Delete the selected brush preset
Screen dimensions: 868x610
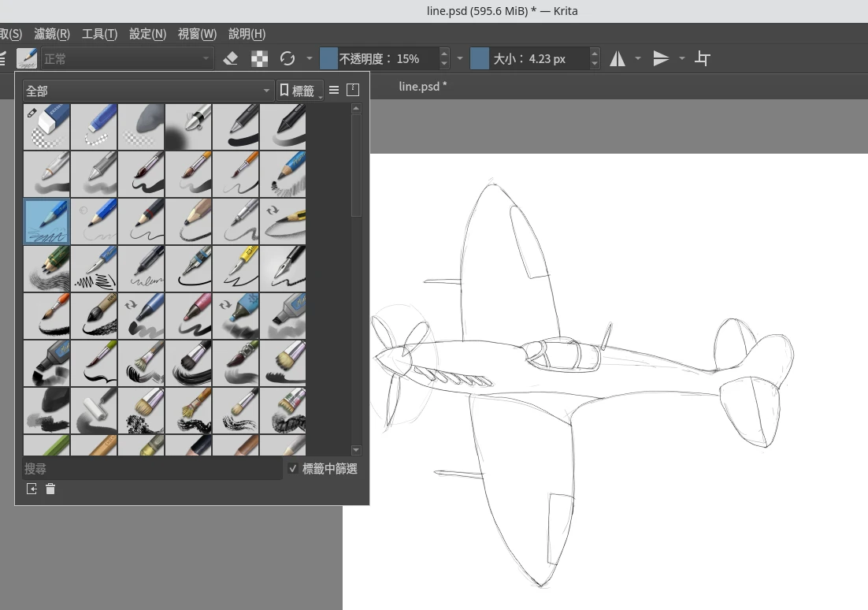(50, 489)
